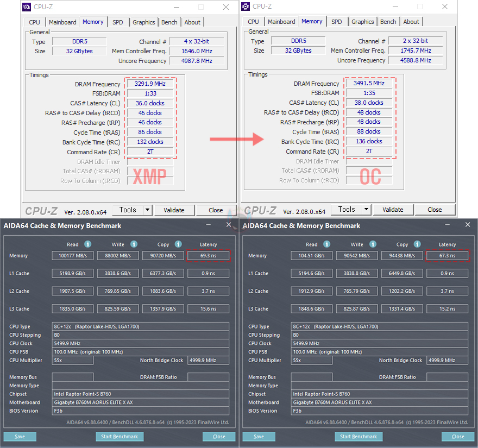Start Benchmark in left AIDA64 window

119,437
